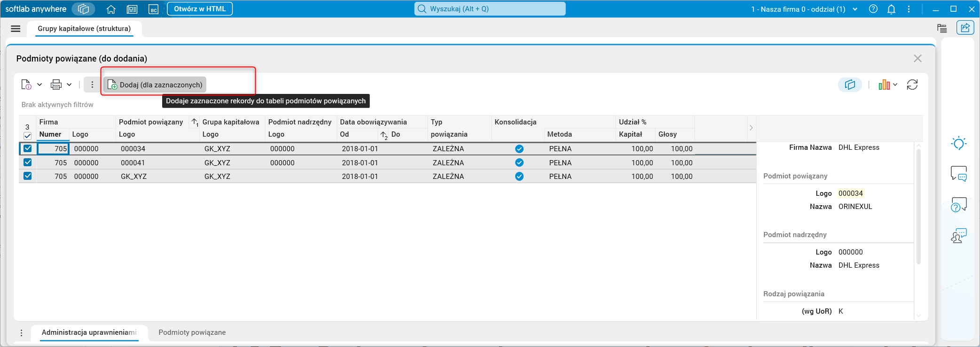This screenshot has width=980, height=347.
Task: Click Dodaj (dla zaznaczonych) button
Action: coord(155,85)
